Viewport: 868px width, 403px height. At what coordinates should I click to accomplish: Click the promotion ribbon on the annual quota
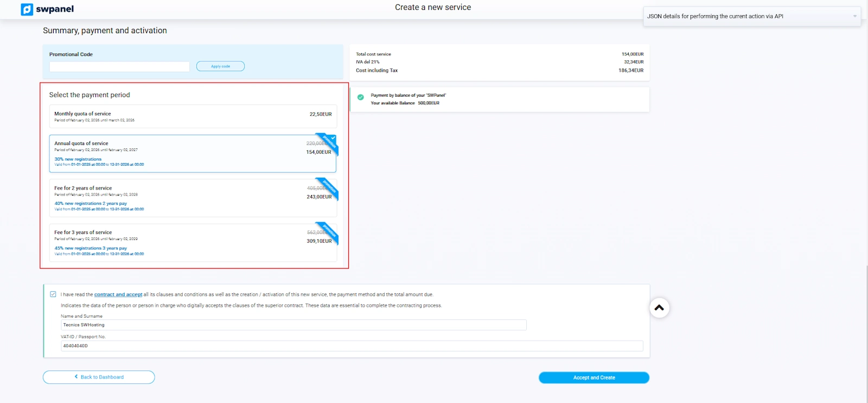point(328,142)
